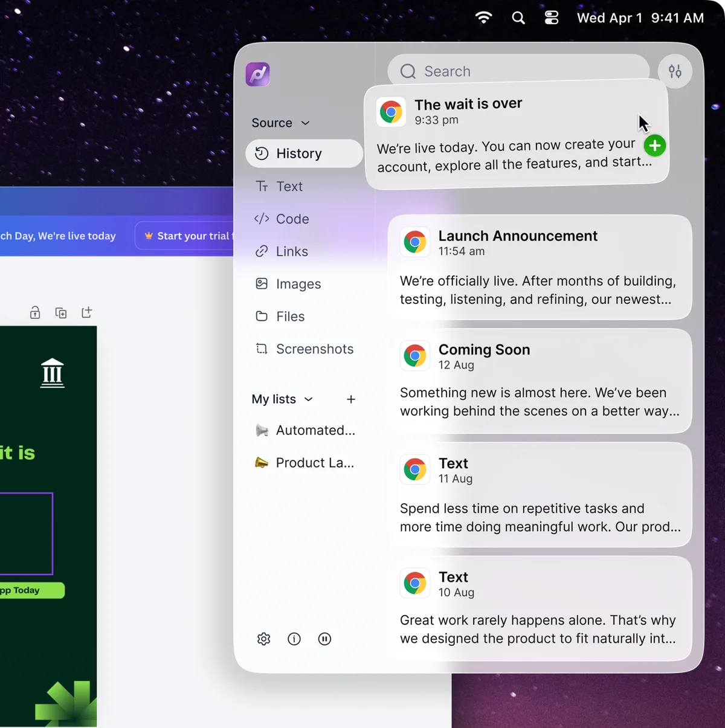Click the Search field
Screen dimensions: 725x728
(518, 71)
